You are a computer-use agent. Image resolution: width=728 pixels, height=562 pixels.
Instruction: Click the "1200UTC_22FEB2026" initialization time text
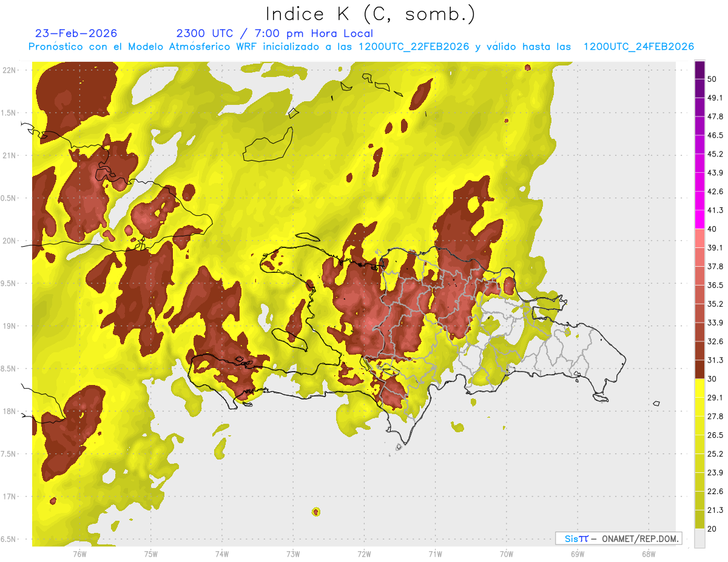tap(414, 47)
